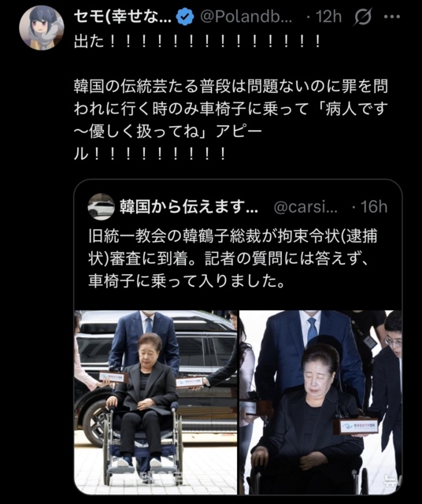Open the right close-up photo
Image resolution: width=422 pixels, height=504 pixels.
point(320,402)
